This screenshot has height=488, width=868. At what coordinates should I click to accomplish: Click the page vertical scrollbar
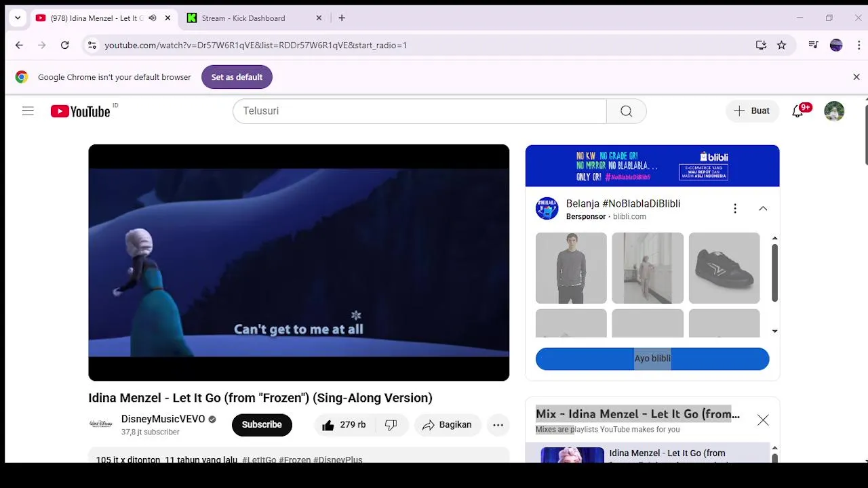865,134
